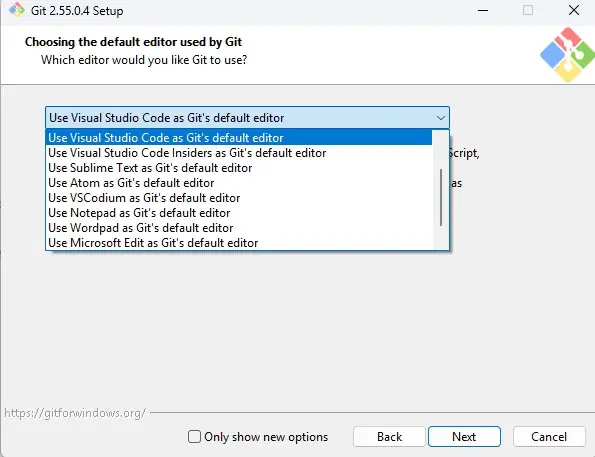The width and height of the screenshot is (595, 457).
Task: Minimize the Git Setup window
Action: point(483,10)
